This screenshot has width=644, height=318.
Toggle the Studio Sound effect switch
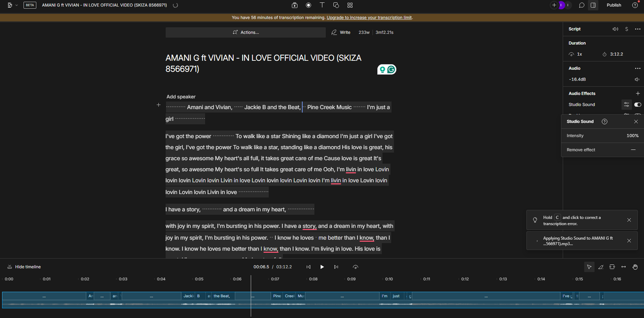tap(637, 104)
